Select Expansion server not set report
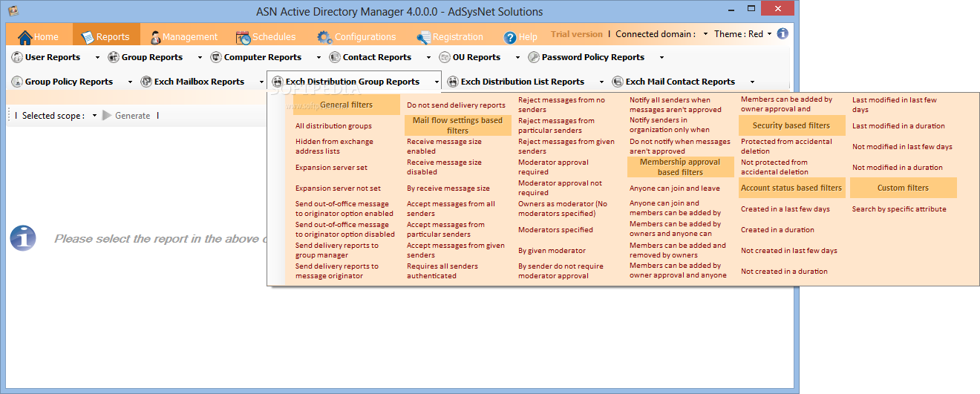The image size is (980, 394). (338, 188)
